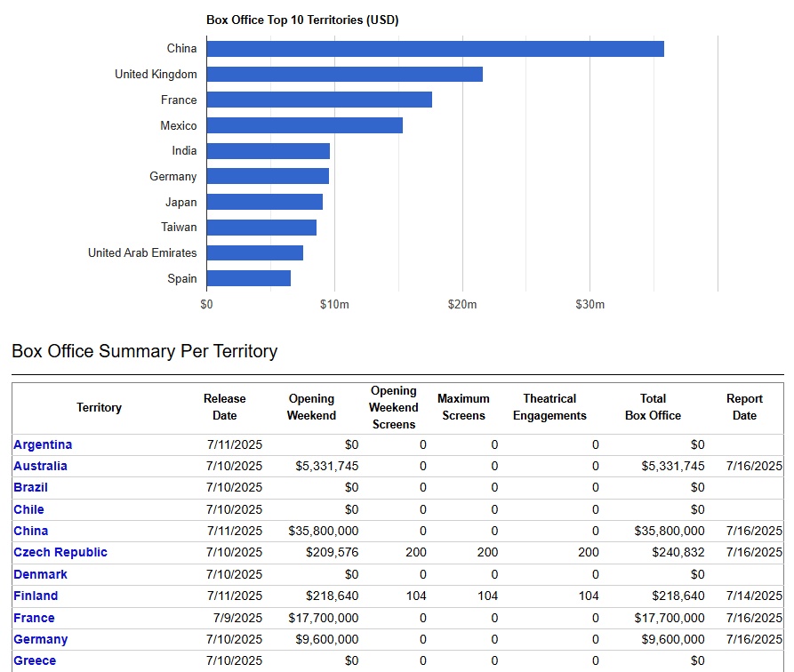
Task: Select Czech Republic's total box office $240,832
Action: 678,552
